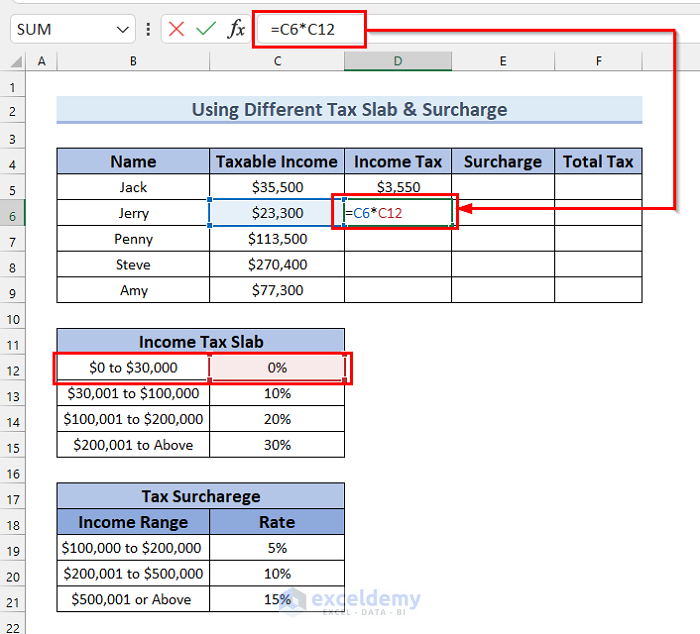Select Jack's empty Surcharge cell
Viewport: 700px width, 634px height.
[503, 187]
